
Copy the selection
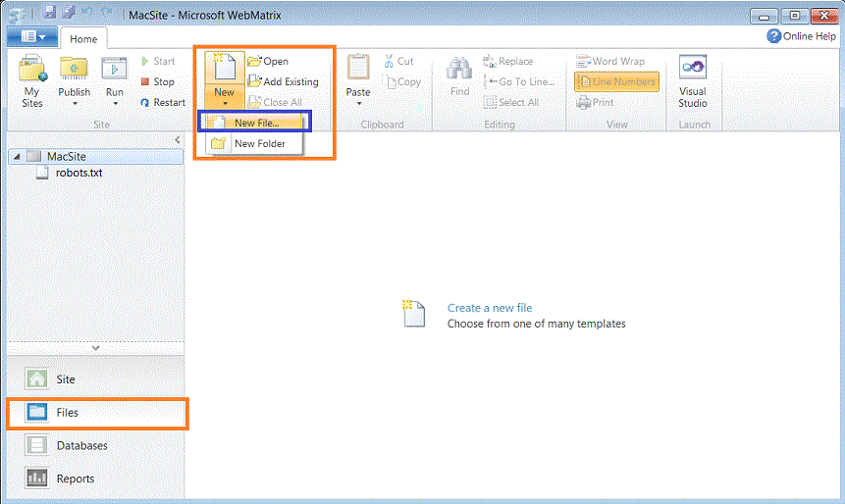pos(402,81)
